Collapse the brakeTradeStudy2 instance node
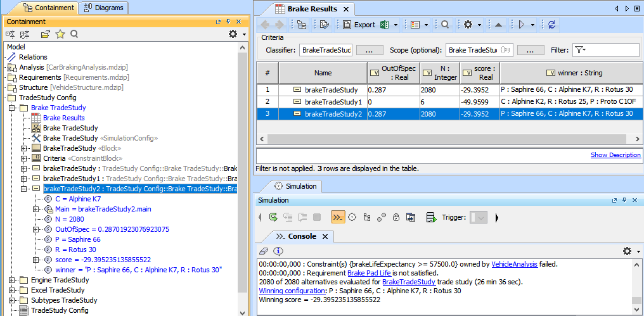 coord(24,189)
